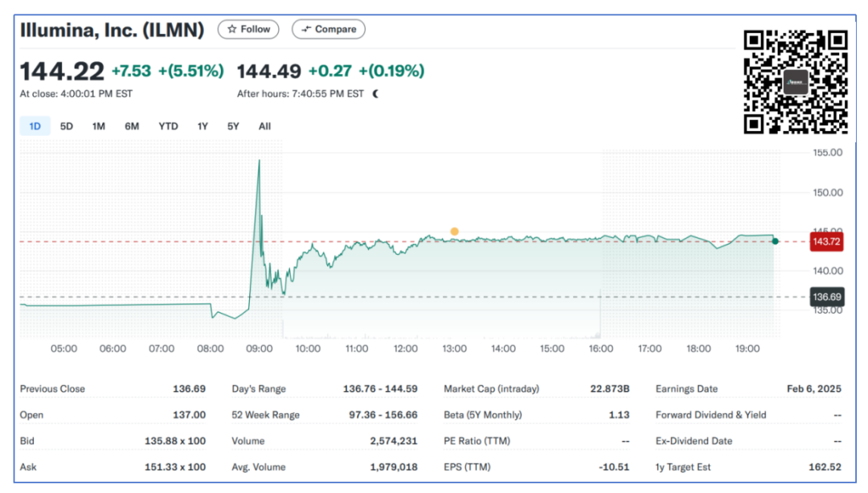Show the YTD chart range
This screenshot has height=493, width=868.
pos(168,126)
